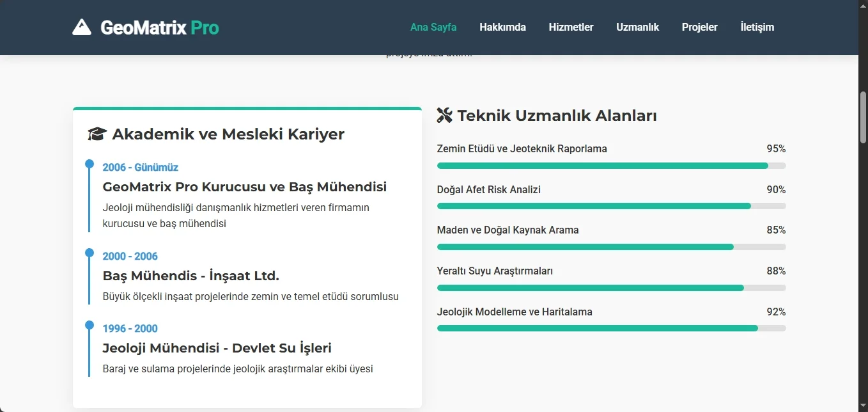Click the title "Baş Mühendis - İnşaat Ltd."

tap(191, 276)
